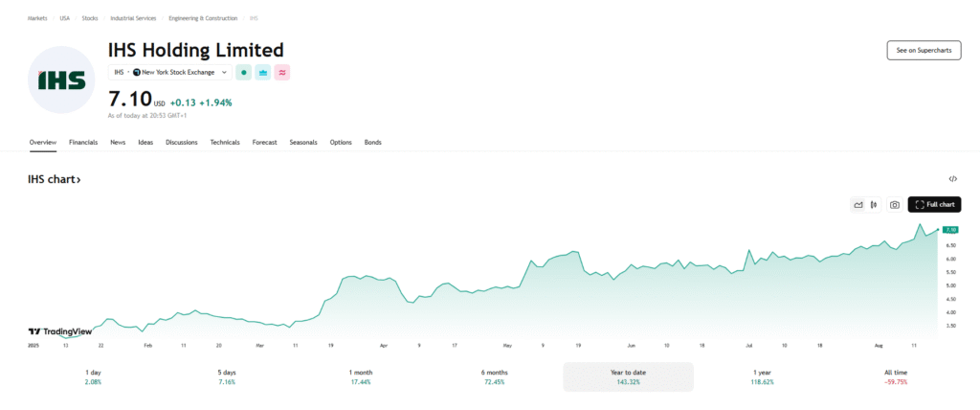Open the Options tab
Screen dimensions: 980x410
[x=341, y=142]
